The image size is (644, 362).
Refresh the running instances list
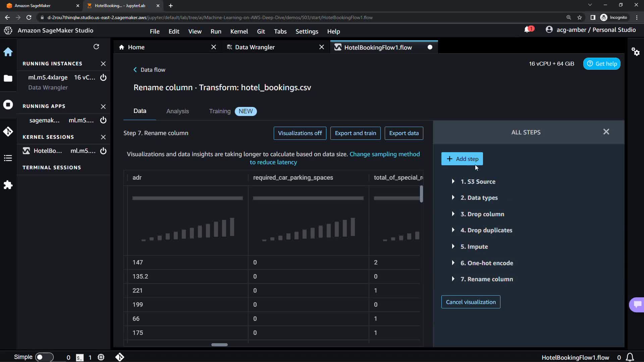tap(96, 47)
